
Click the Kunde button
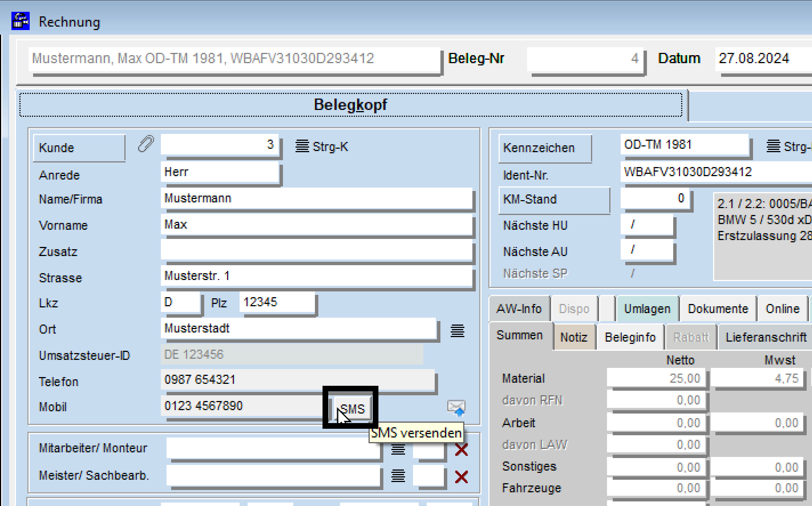[79, 148]
